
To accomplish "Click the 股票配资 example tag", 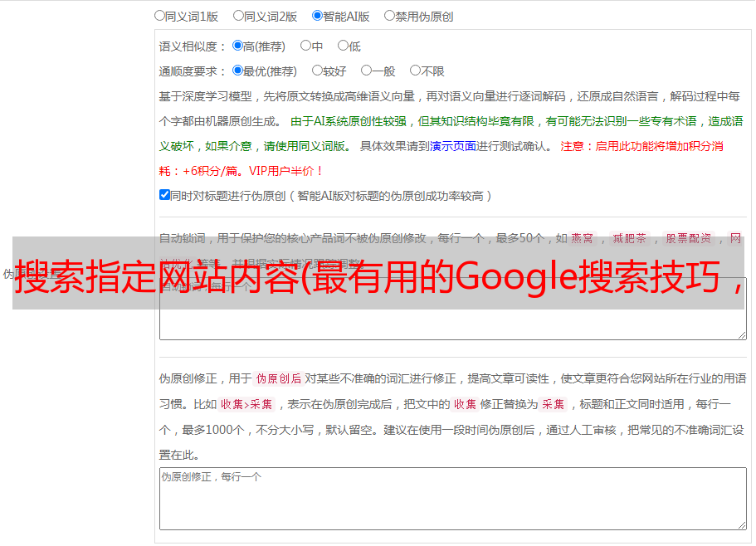I will pos(689,238).
